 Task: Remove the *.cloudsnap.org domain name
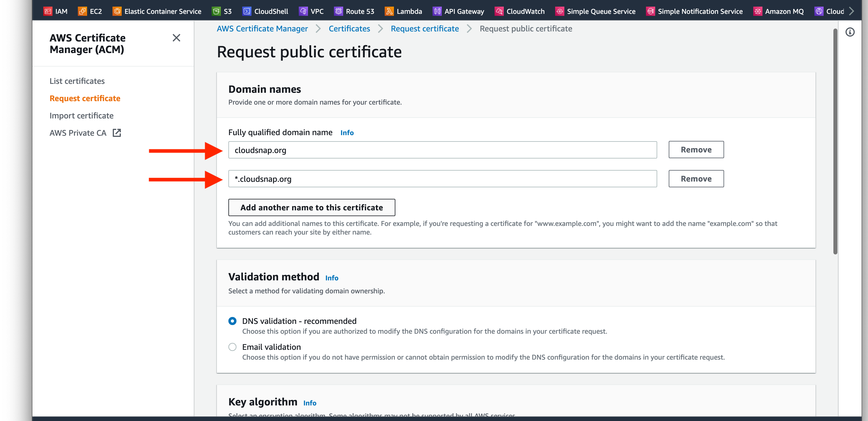(696, 178)
